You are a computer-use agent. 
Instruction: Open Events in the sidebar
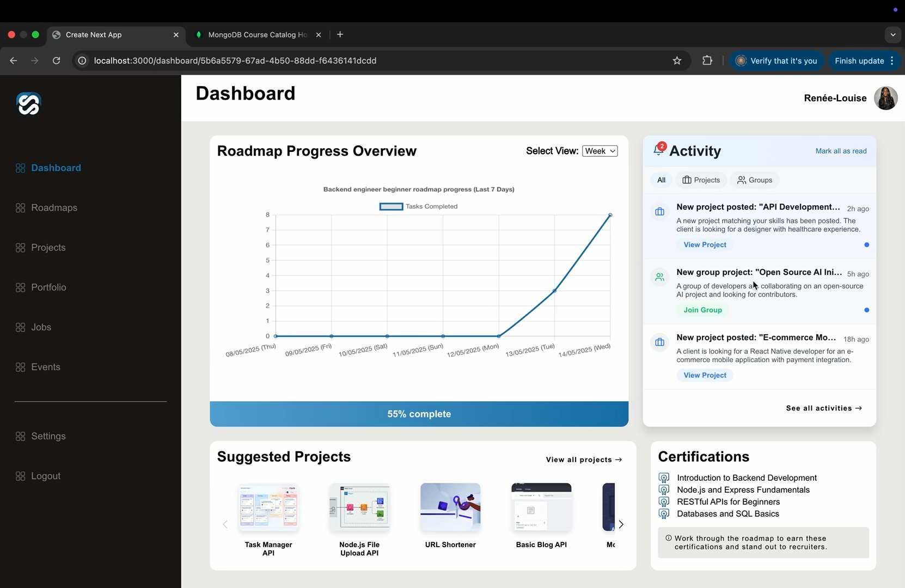coord(46,367)
